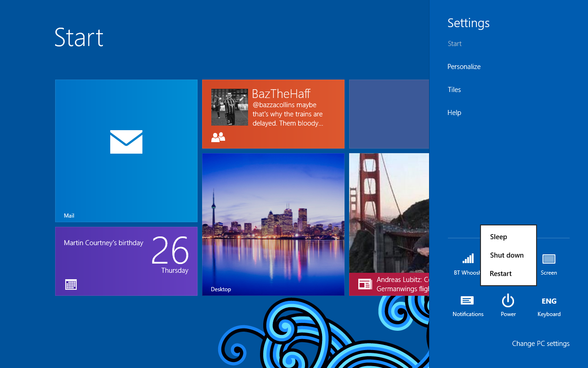Select the blank blue tile

[x=389, y=114]
